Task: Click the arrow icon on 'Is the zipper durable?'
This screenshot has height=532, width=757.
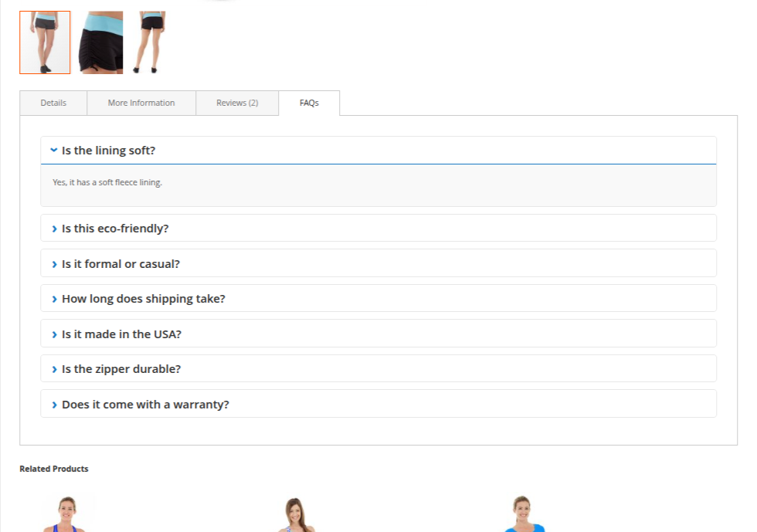Action: pos(53,368)
